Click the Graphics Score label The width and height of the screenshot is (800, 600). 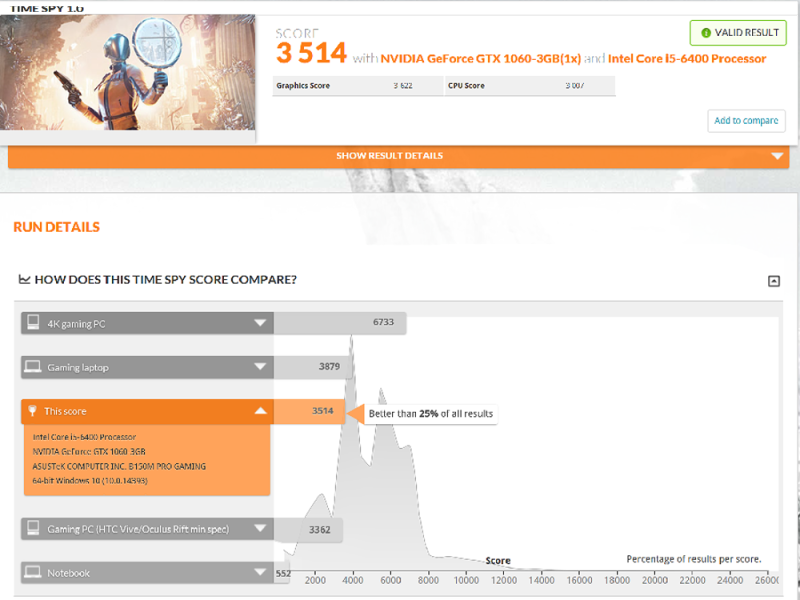pos(303,86)
